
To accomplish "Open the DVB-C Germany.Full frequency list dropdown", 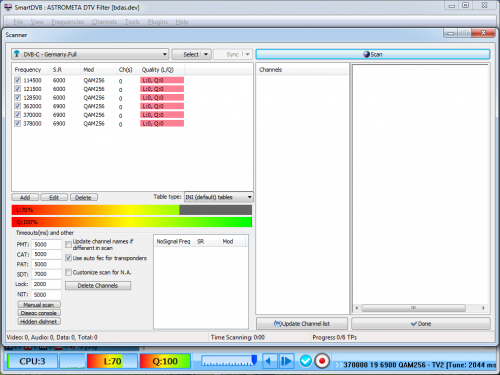I will 90,54.
